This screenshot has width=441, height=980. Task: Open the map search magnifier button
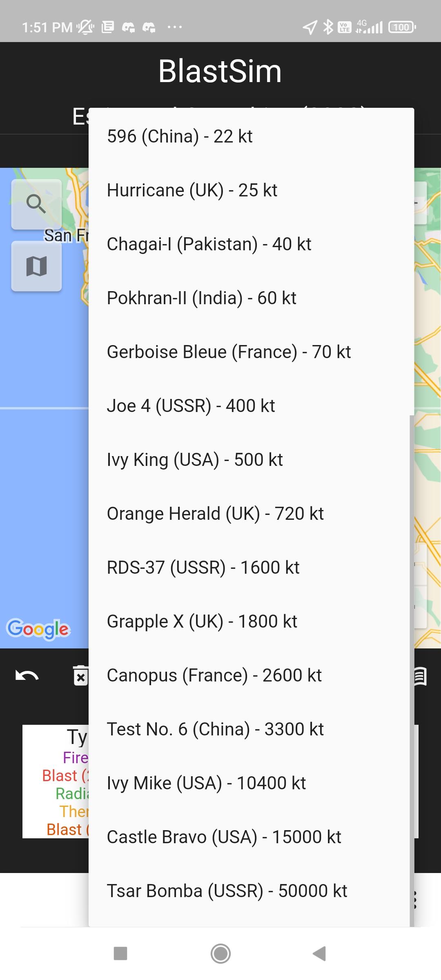tap(36, 204)
